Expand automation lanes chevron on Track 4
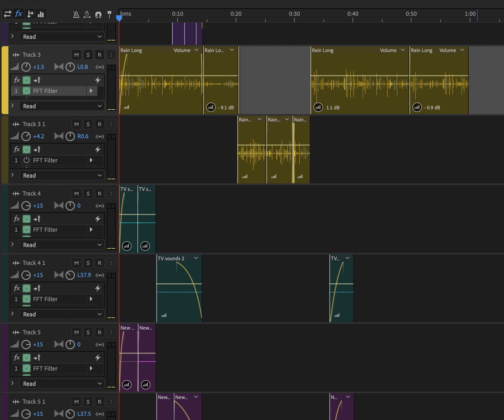The height and width of the screenshot is (420, 504). (x=12, y=244)
